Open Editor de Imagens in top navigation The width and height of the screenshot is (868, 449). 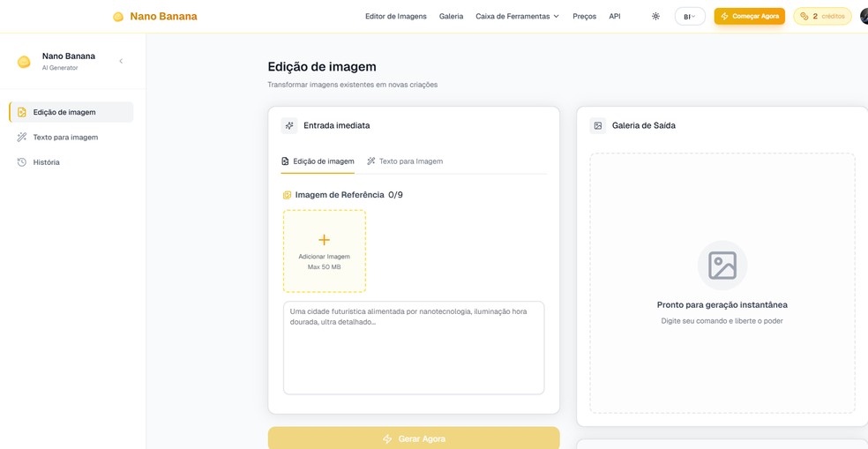(396, 17)
